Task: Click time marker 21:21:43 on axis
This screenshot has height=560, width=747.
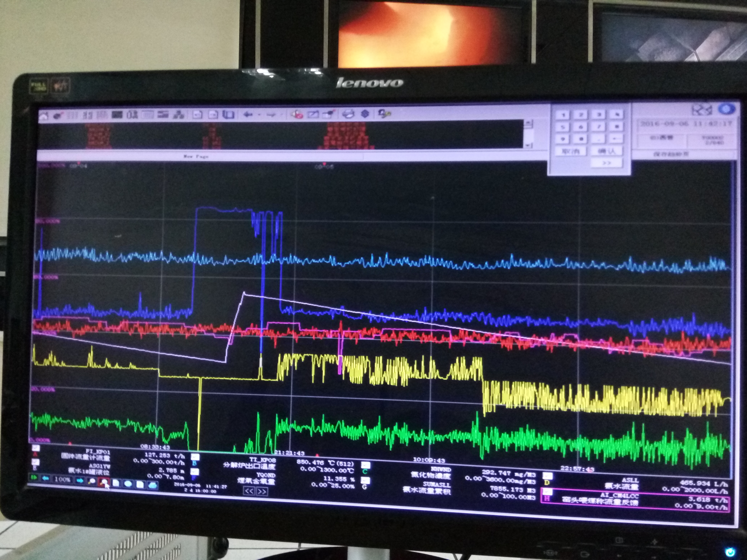Action: click(289, 453)
